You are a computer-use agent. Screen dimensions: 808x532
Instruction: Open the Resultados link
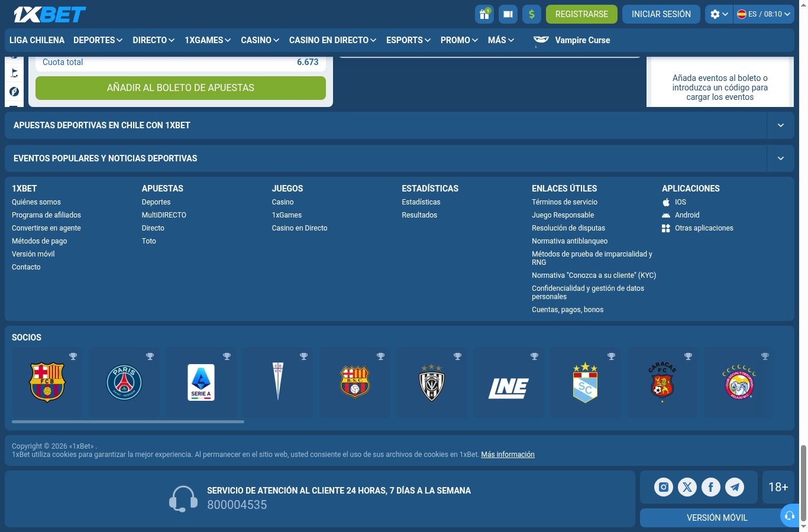[419, 215]
